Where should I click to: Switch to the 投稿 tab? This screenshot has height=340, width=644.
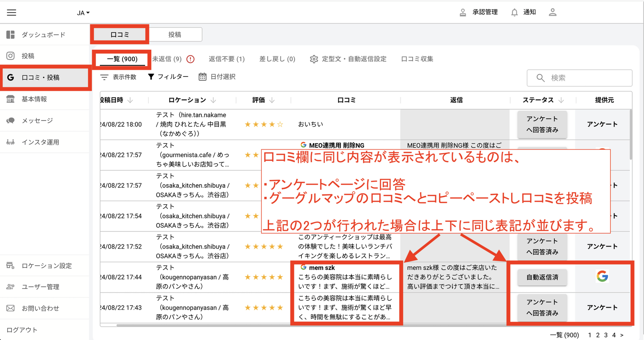coord(175,35)
